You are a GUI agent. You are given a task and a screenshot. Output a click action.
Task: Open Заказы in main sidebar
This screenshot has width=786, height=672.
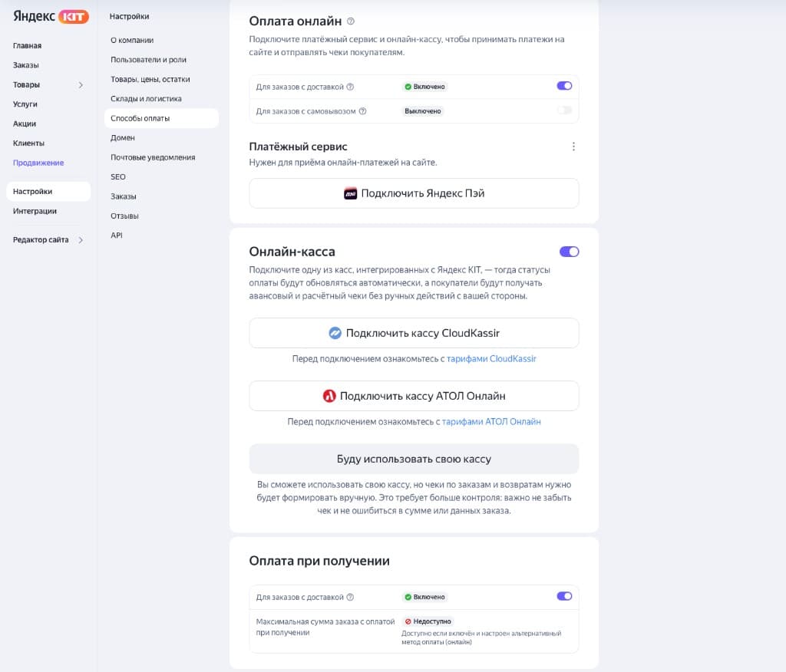(25, 65)
